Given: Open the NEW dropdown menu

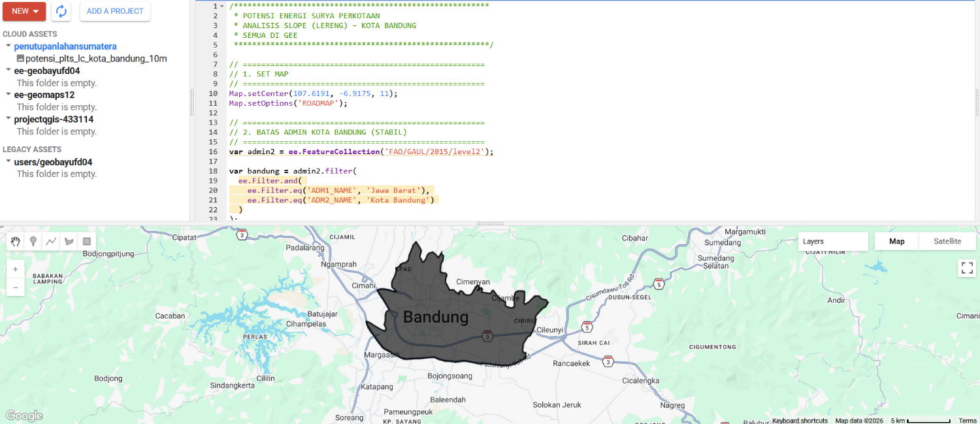Looking at the screenshot, I should (x=24, y=11).
